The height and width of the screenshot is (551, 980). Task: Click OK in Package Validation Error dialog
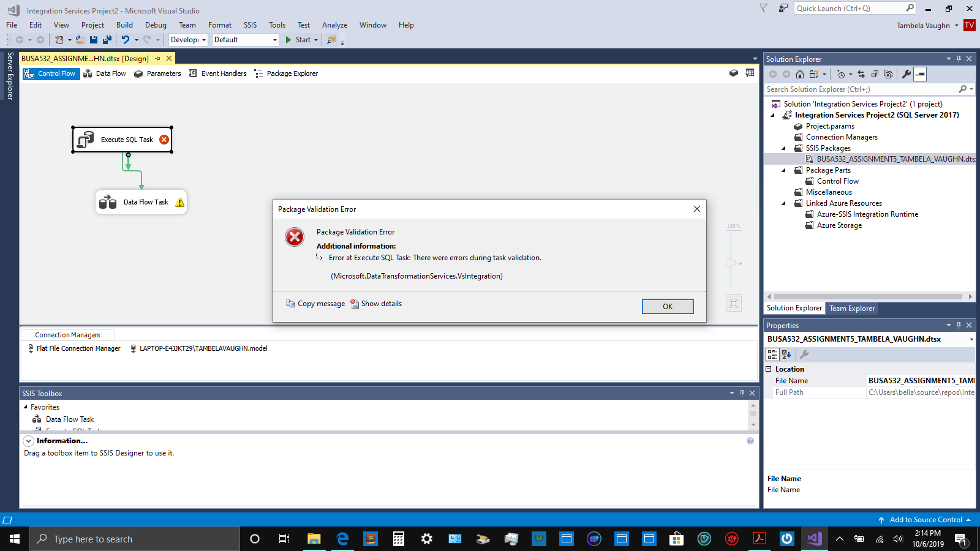click(668, 307)
